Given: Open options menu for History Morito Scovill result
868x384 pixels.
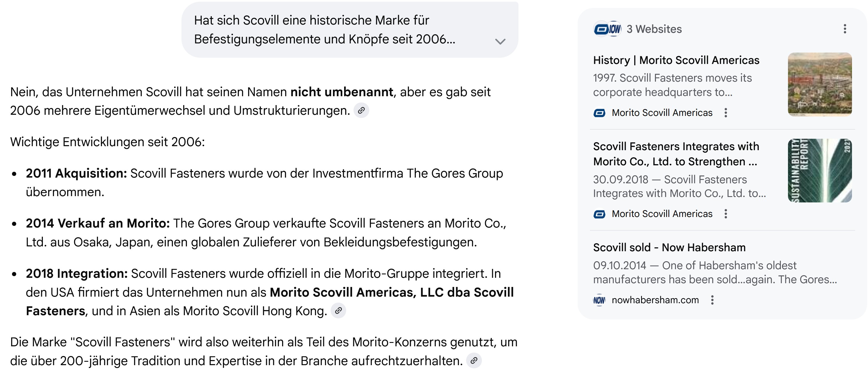Looking at the screenshot, I should 726,113.
